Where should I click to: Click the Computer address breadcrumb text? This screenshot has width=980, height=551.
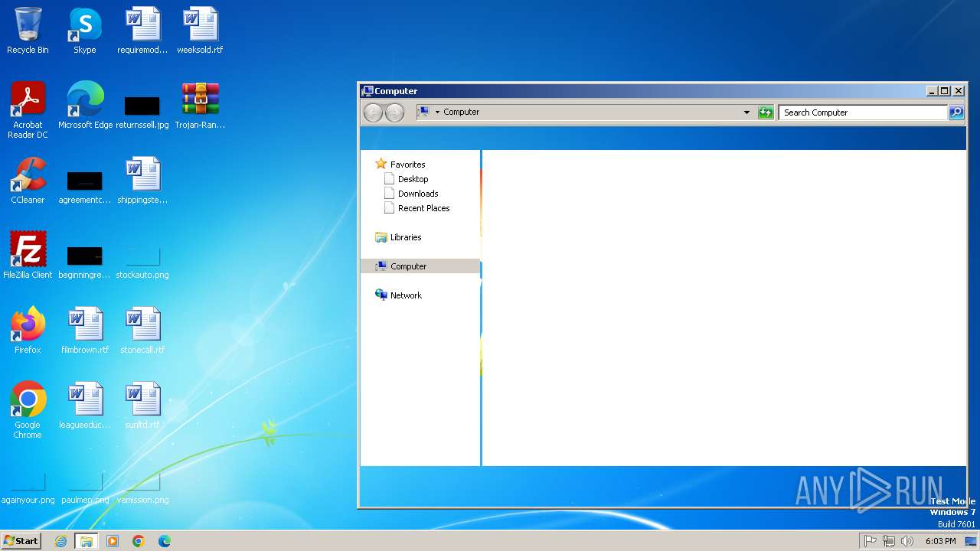(462, 112)
